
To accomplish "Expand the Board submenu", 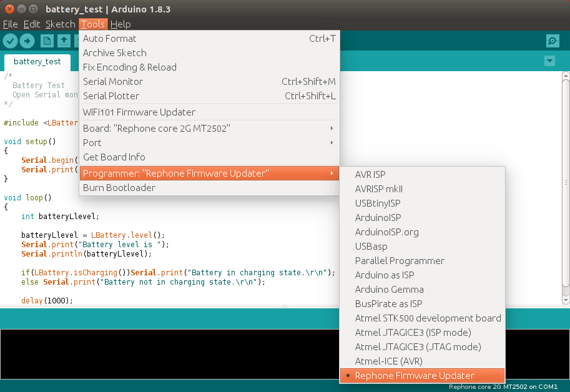I will [209, 129].
